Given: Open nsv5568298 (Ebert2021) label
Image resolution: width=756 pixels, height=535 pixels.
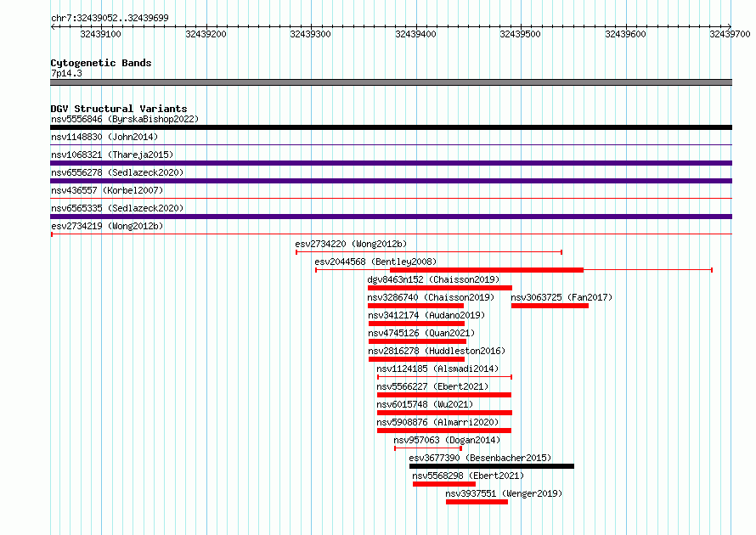Looking at the screenshot, I should 468,476.
